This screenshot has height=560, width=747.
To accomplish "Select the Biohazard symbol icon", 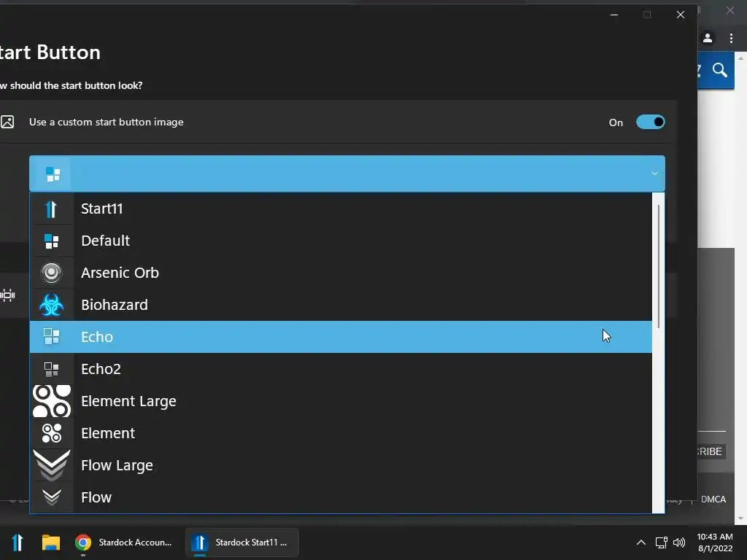I will (52, 305).
